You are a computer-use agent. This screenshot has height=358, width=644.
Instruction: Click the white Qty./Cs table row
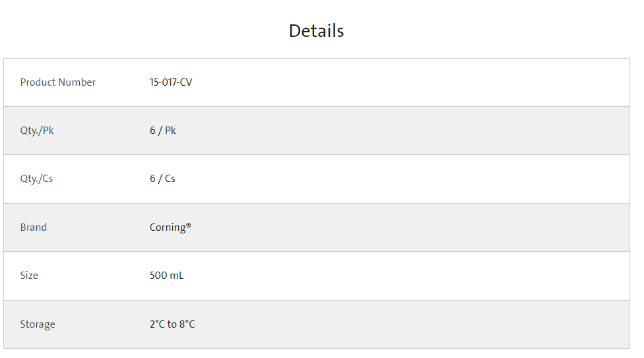coord(317,179)
